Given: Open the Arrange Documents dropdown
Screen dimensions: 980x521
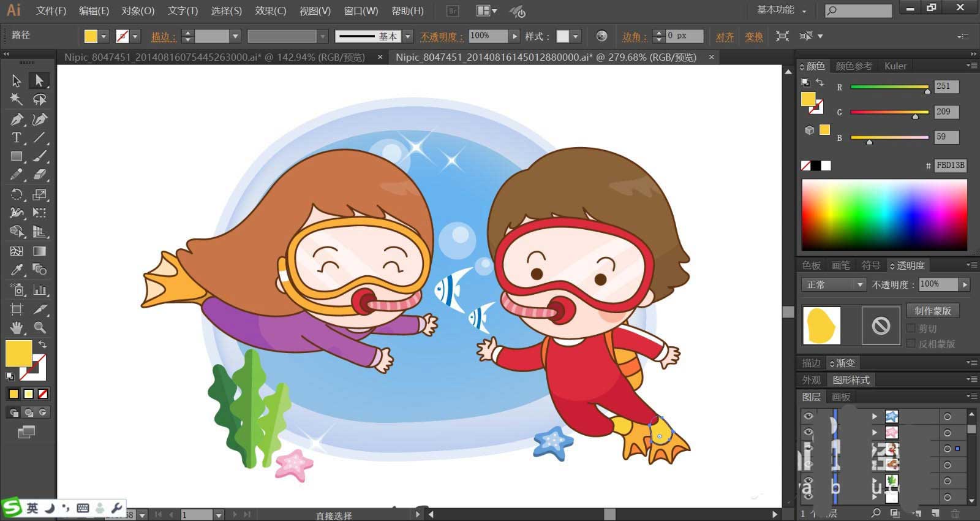Looking at the screenshot, I should tap(487, 10).
